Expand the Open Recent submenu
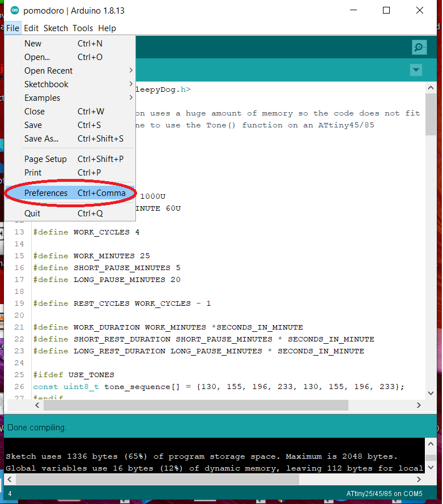Image resolution: width=443 pixels, height=504 pixels. pos(70,70)
